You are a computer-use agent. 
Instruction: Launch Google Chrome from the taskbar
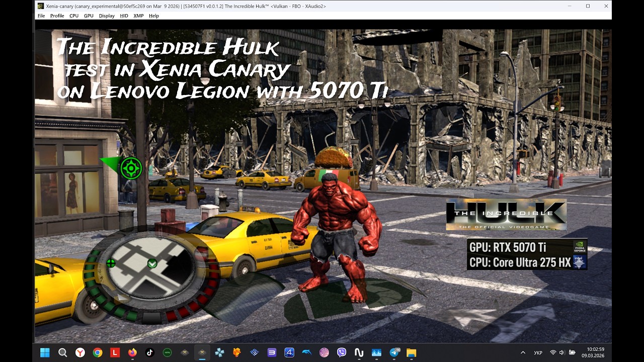[98, 352]
